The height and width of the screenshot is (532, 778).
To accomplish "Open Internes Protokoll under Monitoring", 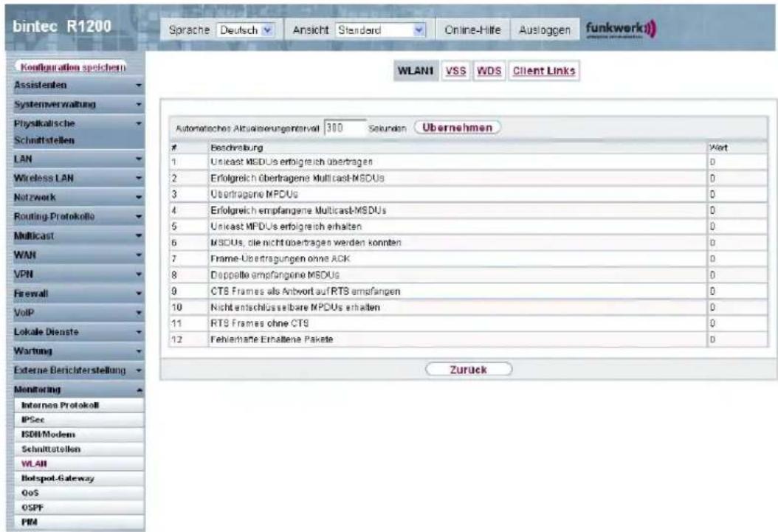I will coord(80,405).
